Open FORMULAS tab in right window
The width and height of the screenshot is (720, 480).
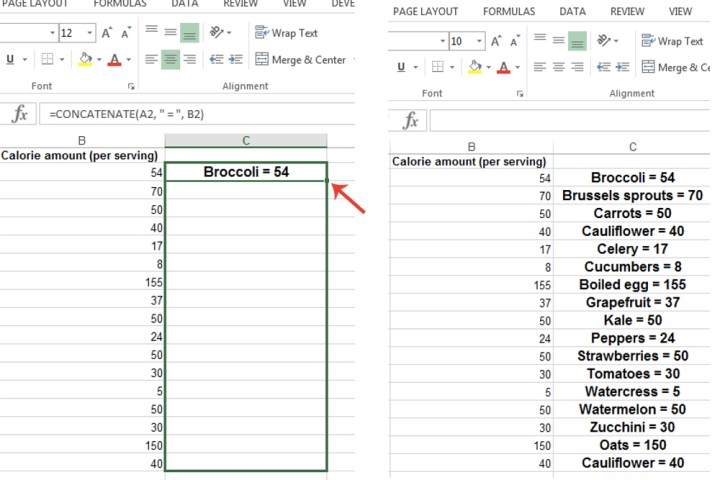(509, 11)
